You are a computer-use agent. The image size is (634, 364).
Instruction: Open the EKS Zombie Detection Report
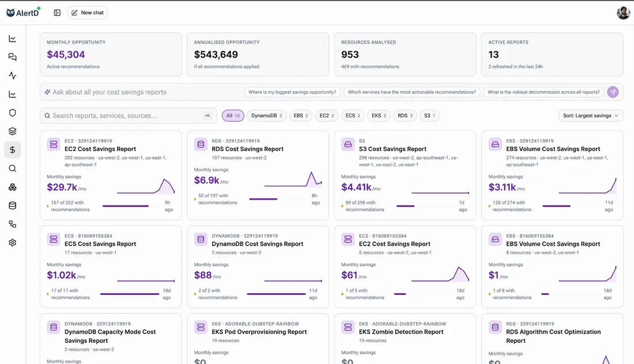[x=405, y=339]
